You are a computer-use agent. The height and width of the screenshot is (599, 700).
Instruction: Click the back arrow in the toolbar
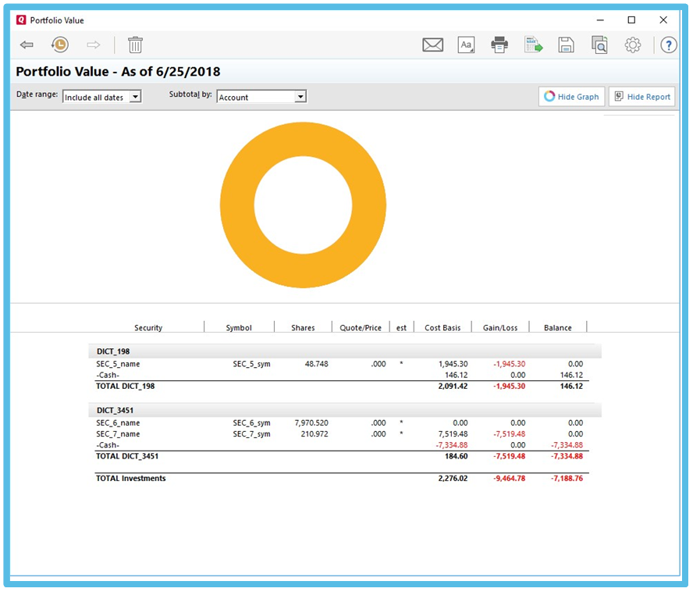click(x=27, y=45)
